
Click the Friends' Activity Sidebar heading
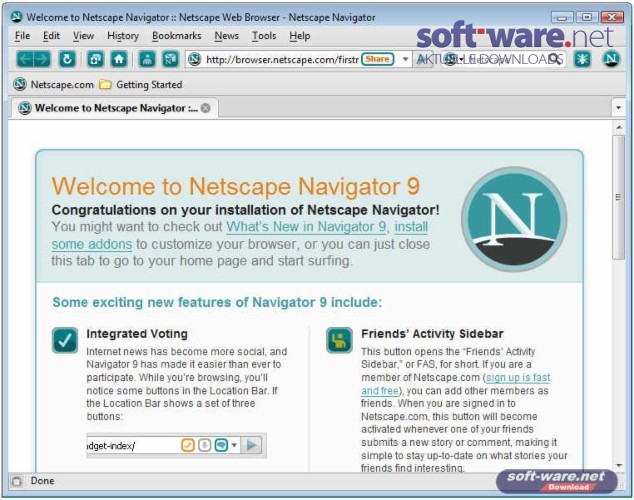(432, 334)
